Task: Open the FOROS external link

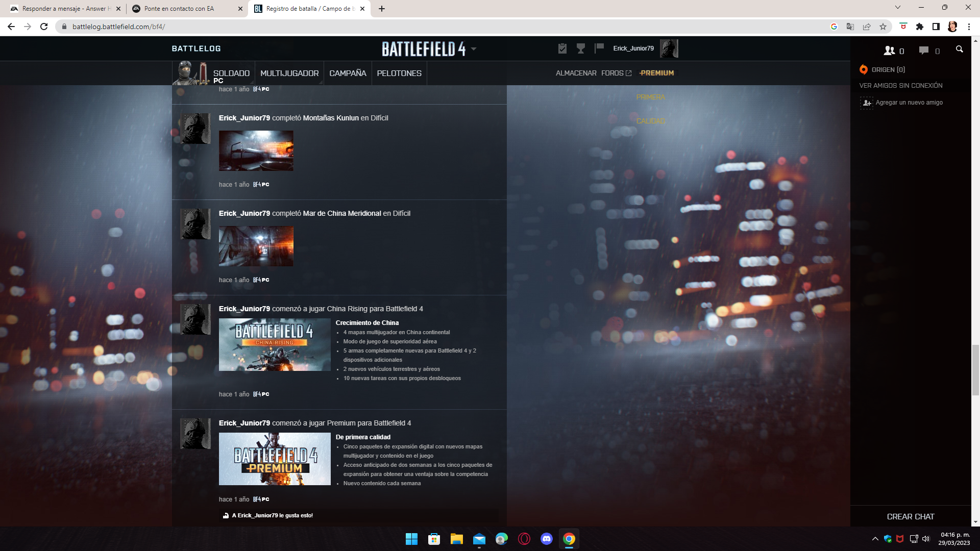Action: point(616,73)
